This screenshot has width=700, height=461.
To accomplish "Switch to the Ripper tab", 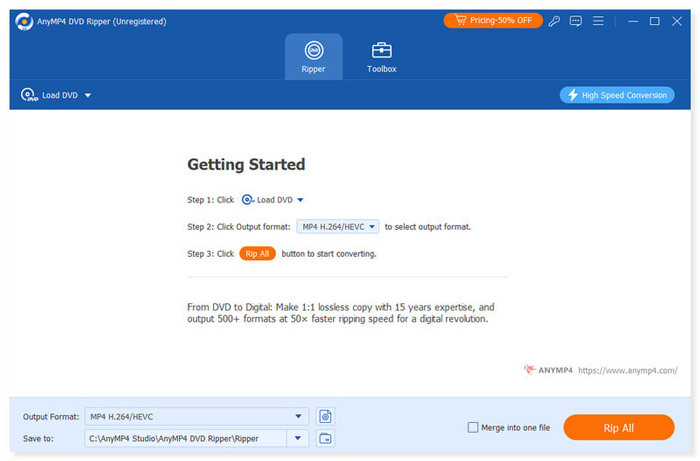I will [x=313, y=57].
